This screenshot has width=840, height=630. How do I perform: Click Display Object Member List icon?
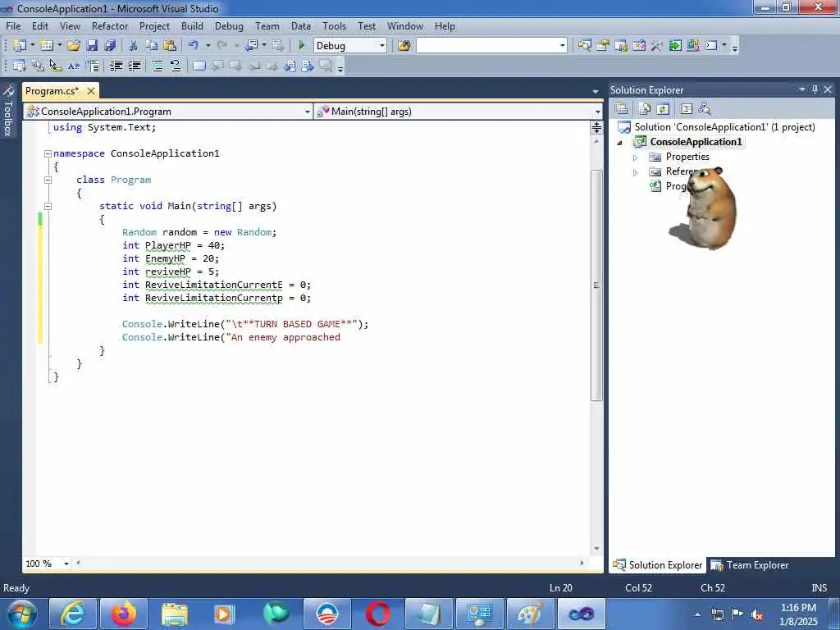coord(20,66)
